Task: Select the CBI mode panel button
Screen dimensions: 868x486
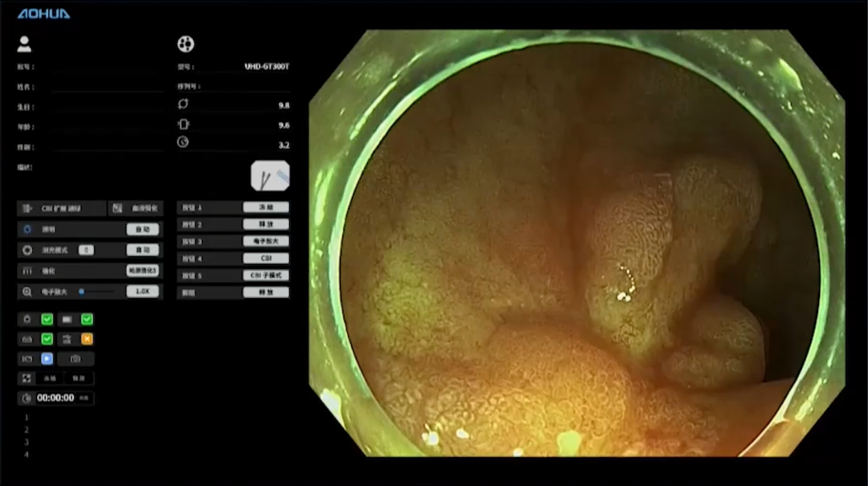Action: click(61, 208)
